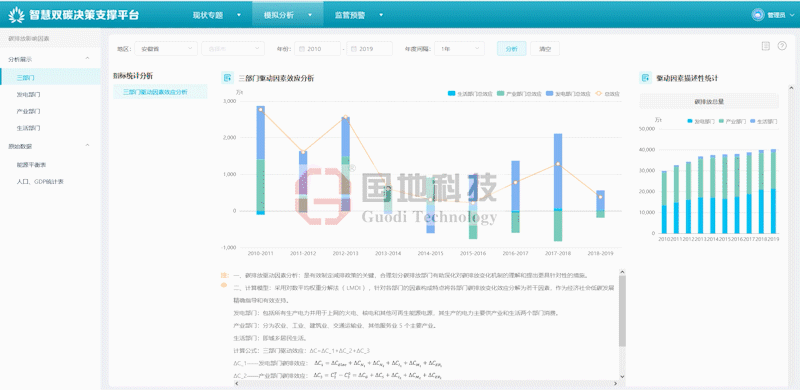The width and height of the screenshot is (800, 390).
Task: Click the platform lotus logo icon
Action: (16, 15)
